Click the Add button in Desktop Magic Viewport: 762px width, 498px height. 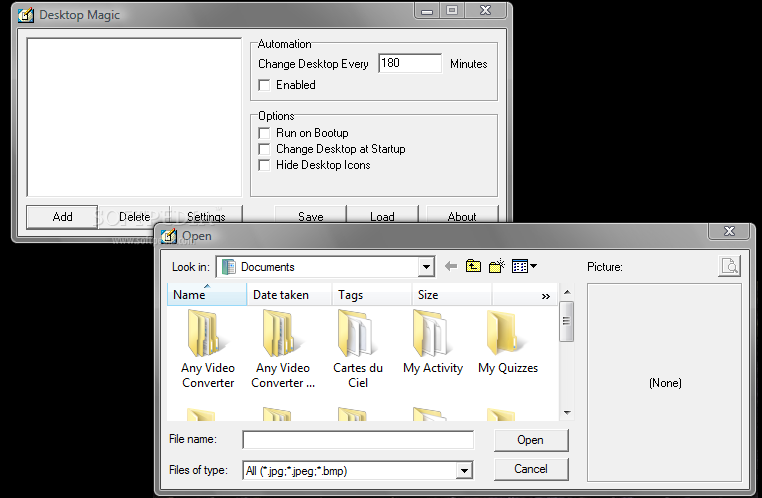click(62, 217)
